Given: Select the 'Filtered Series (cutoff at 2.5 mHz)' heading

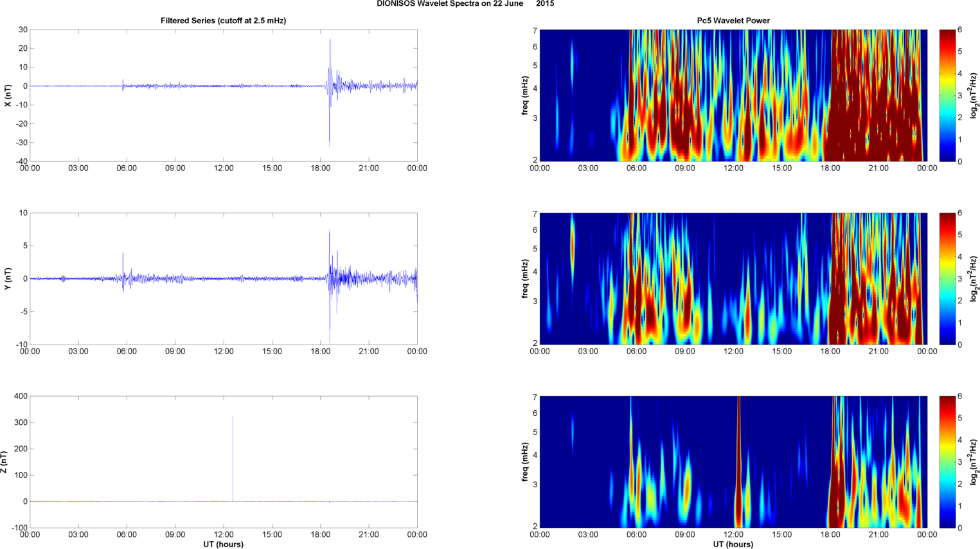Looking at the screenshot, I should pyautogui.click(x=224, y=21).
